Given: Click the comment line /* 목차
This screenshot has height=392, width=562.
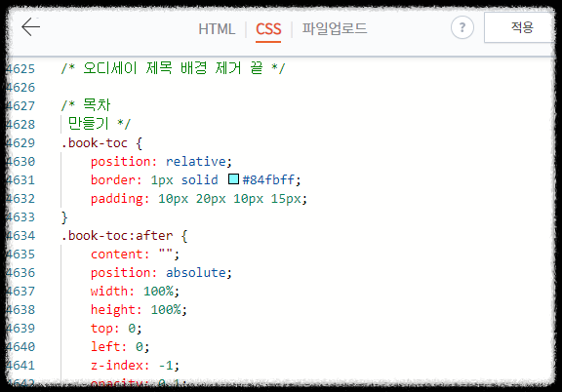Looking at the screenshot, I should tap(86, 105).
